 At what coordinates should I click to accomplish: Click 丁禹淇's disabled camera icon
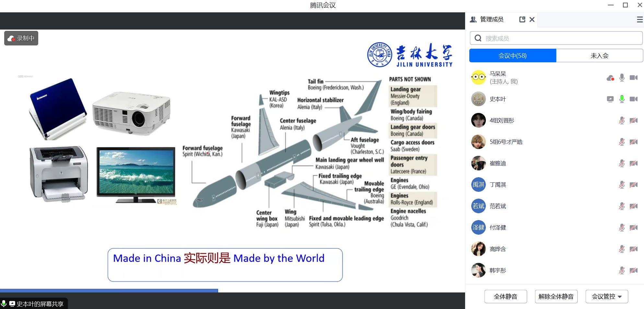[x=634, y=185]
